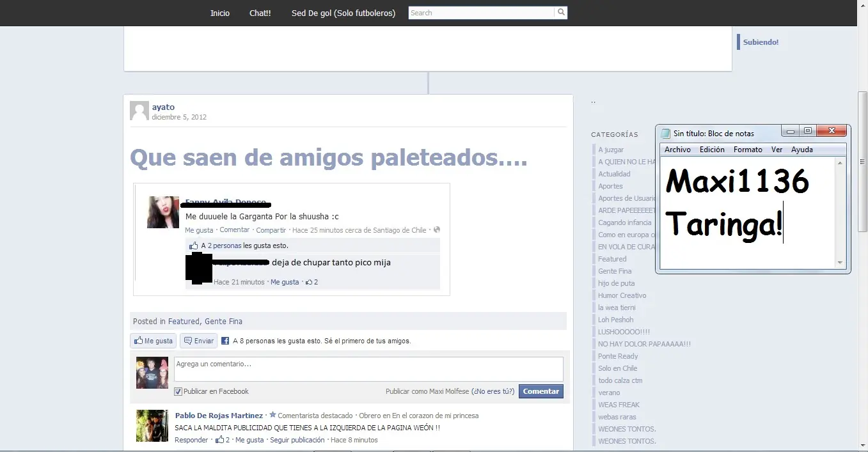Click the 2 personas likes link
This screenshot has height=452, width=868.
(x=225, y=245)
